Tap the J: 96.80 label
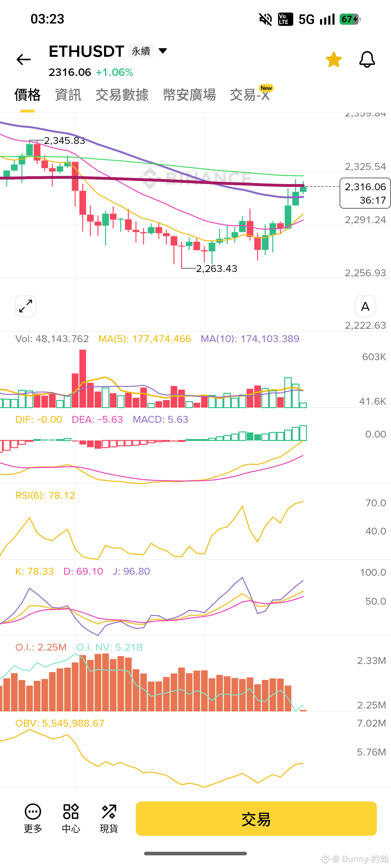The width and height of the screenshot is (391, 868). [131, 571]
